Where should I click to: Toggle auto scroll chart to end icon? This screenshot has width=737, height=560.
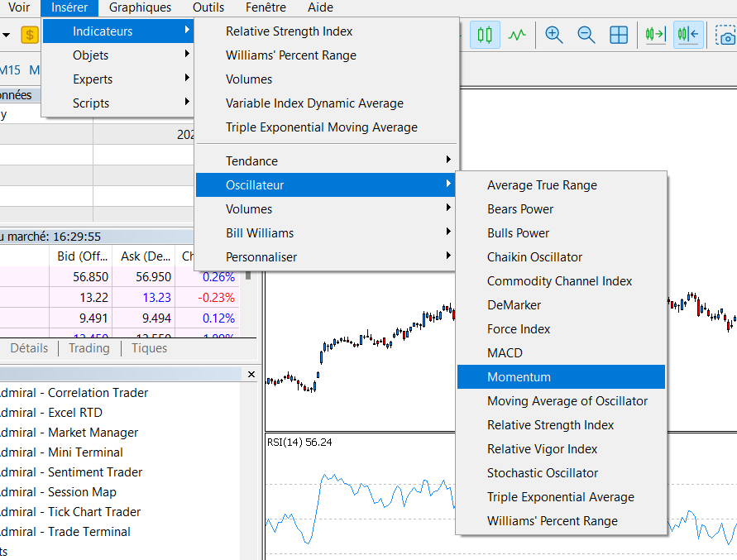(x=655, y=35)
